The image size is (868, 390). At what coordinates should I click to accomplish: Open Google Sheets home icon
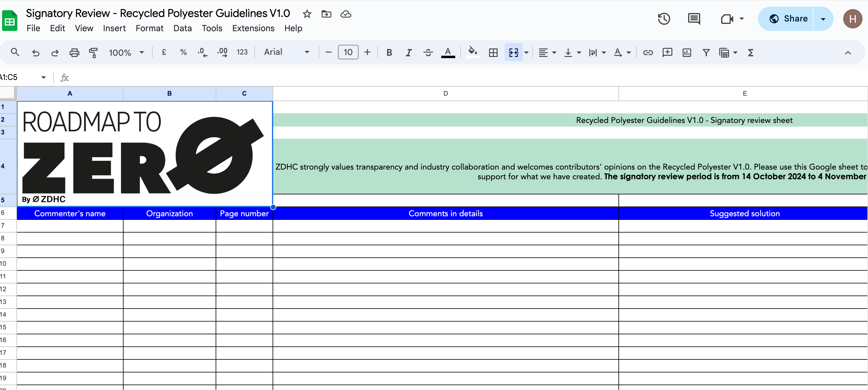(9, 21)
